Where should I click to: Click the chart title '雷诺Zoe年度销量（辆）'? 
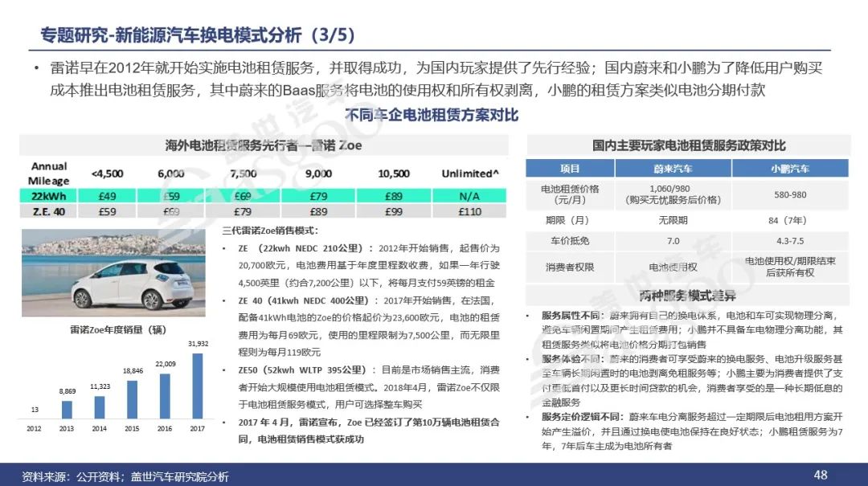click(x=118, y=330)
